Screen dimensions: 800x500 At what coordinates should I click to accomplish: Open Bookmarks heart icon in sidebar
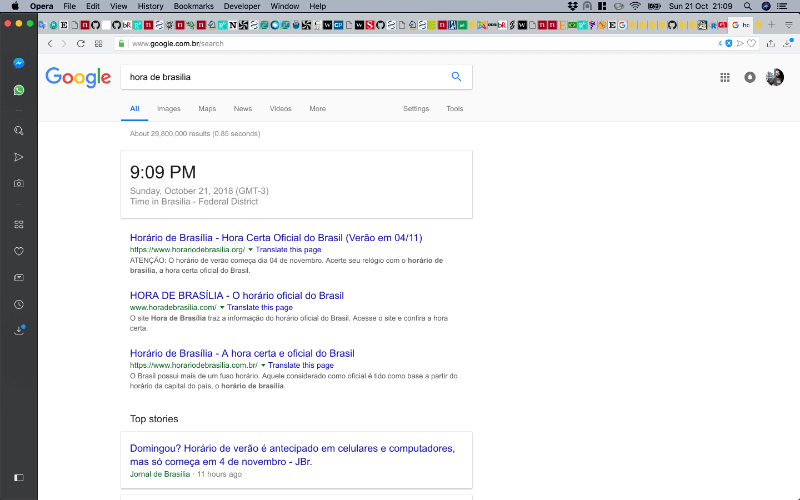click(19, 251)
